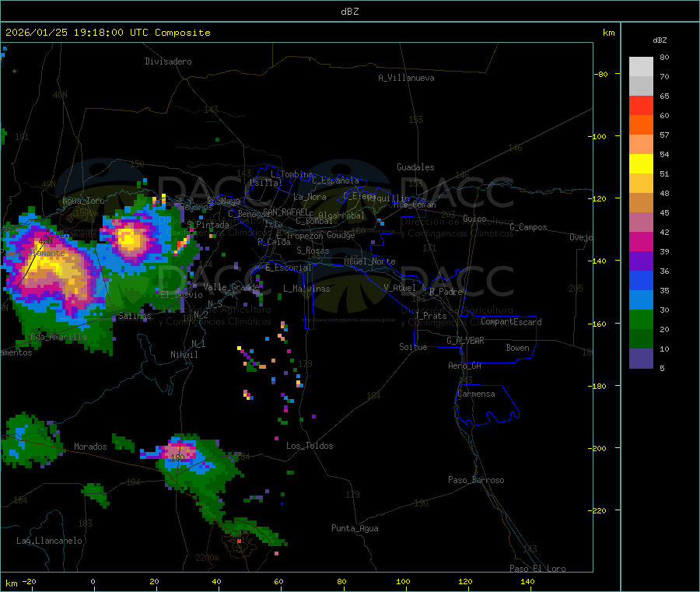Click the dBZ title at the top center
This screenshot has height=592, width=700.
tap(349, 12)
